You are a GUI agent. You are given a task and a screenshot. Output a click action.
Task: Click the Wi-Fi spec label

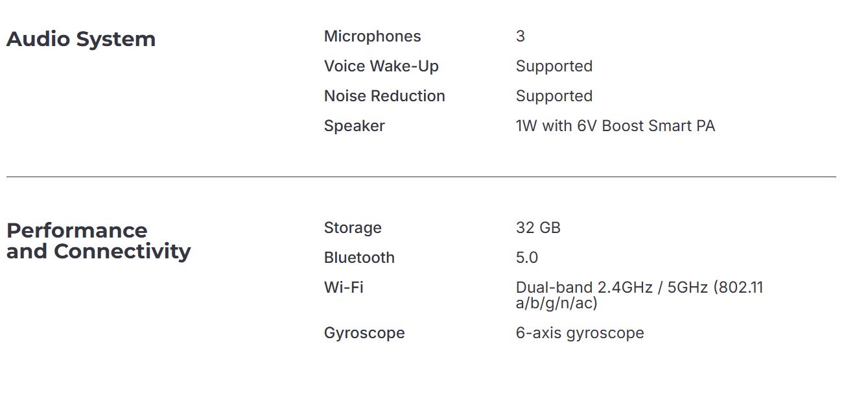344,288
